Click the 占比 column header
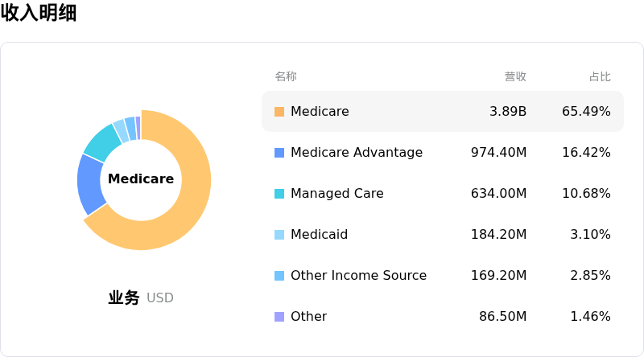The image size is (644, 357). point(600,76)
